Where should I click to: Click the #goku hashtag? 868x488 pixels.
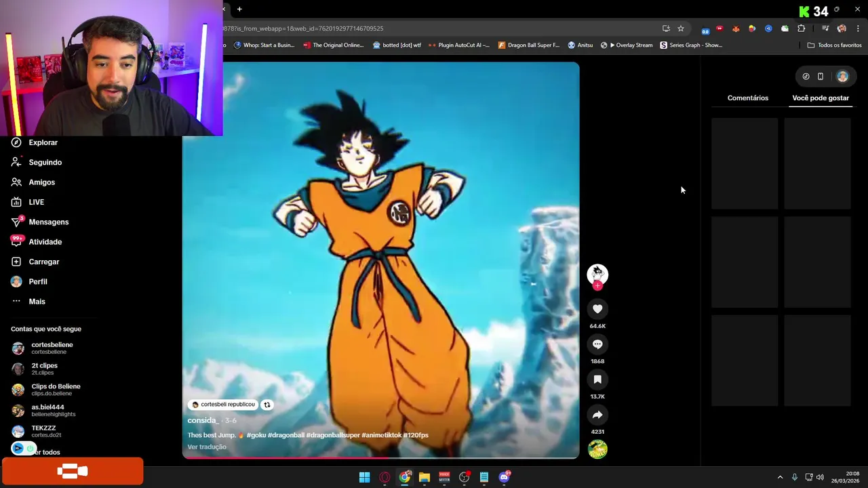256,435
